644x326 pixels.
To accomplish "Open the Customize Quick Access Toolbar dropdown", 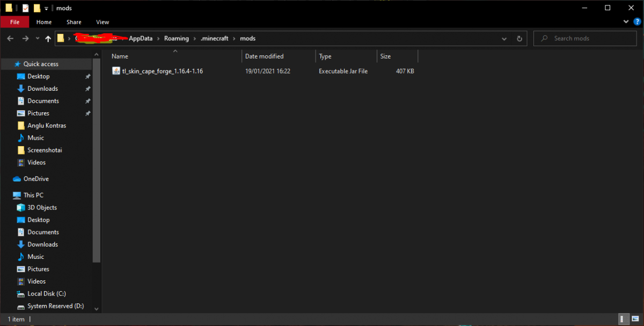I will pyautogui.click(x=46, y=9).
